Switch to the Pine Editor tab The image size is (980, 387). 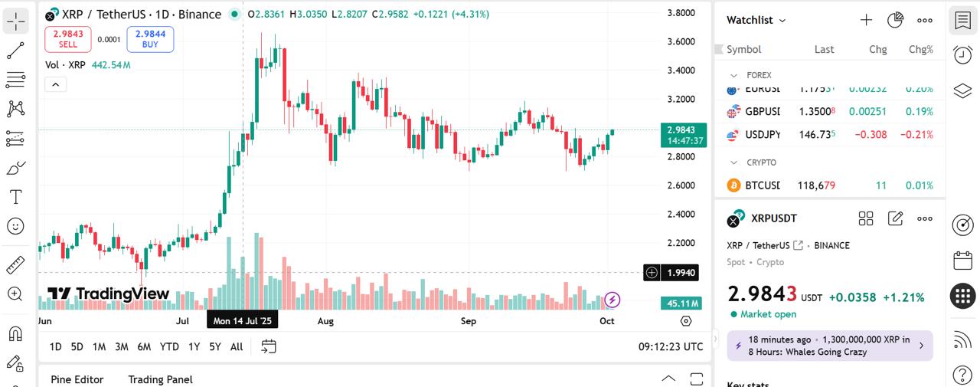77,379
